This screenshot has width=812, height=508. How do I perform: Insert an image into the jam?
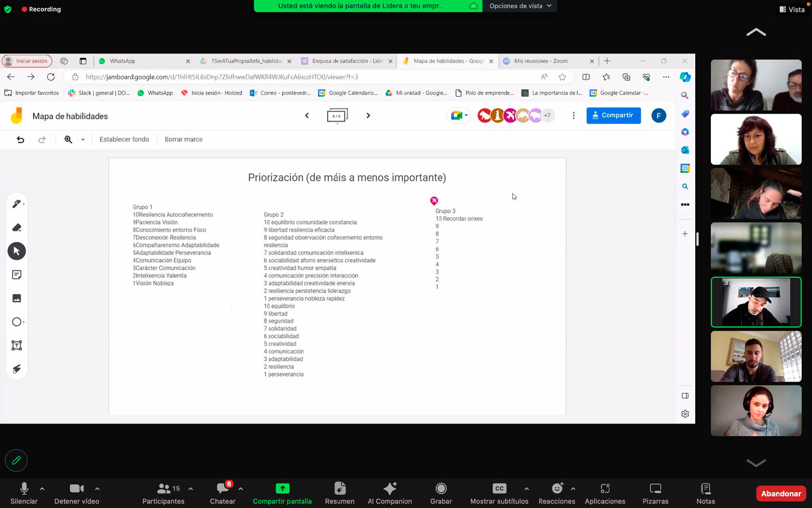(16, 298)
